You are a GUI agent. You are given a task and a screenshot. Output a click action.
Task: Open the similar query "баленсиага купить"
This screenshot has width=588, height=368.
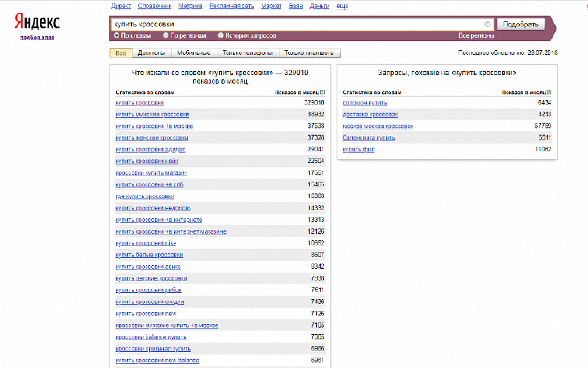tap(369, 138)
